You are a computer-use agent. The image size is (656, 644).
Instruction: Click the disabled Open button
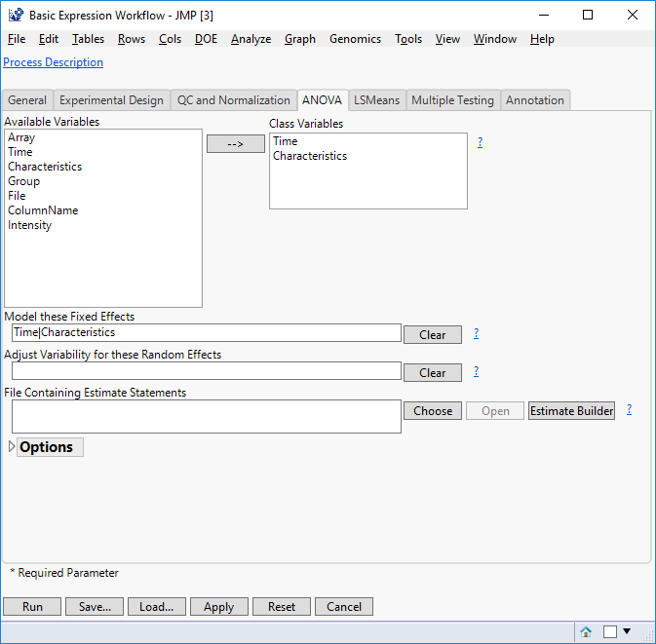[495, 411]
